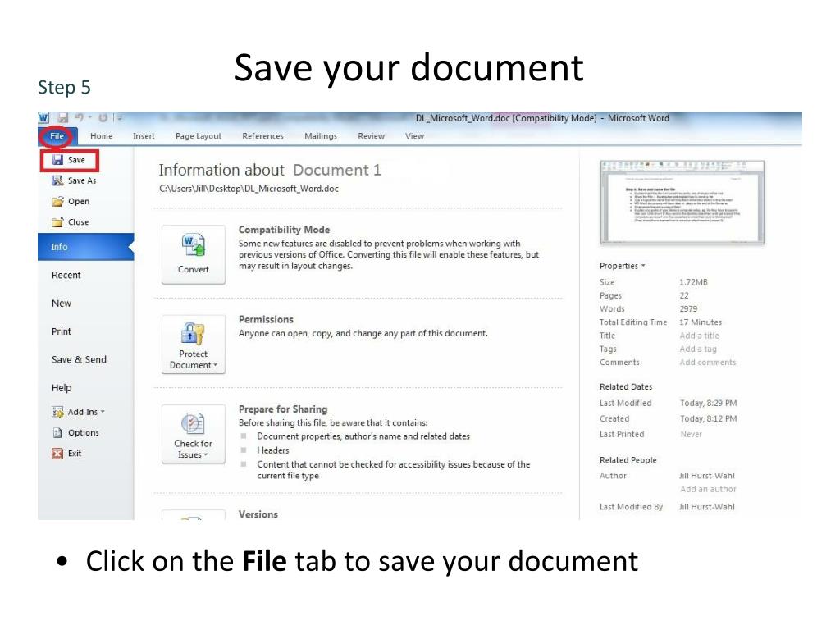This screenshot has width=840, height=630.
Task: Open the Recent documents section
Action: coord(66,275)
